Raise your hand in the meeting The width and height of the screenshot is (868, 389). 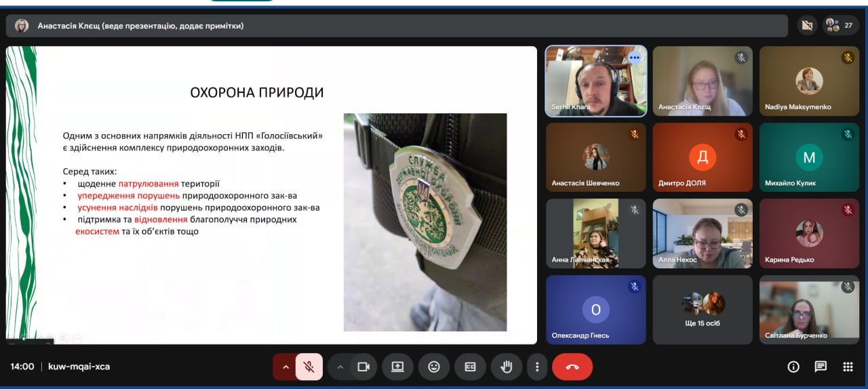[506, 367]
